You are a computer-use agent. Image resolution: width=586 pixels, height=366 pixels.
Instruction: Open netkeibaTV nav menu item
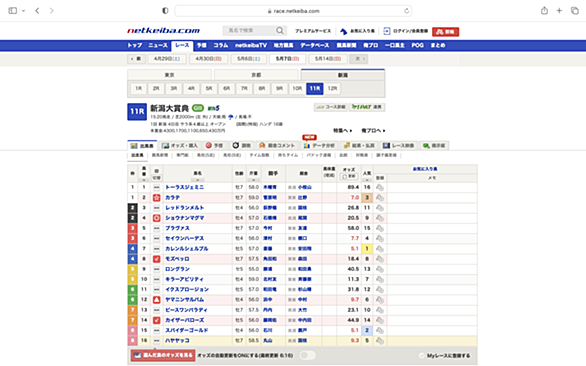point(251,46)
